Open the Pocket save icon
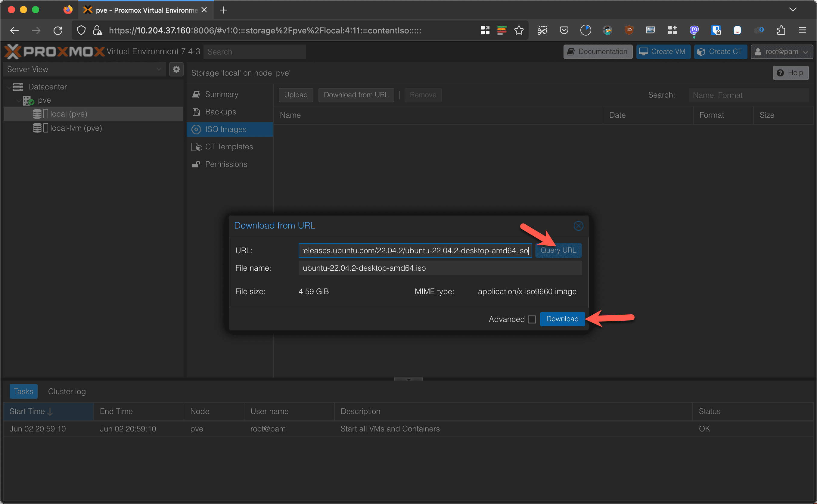The width and height of the screenshot is (817, 504). 564,30
